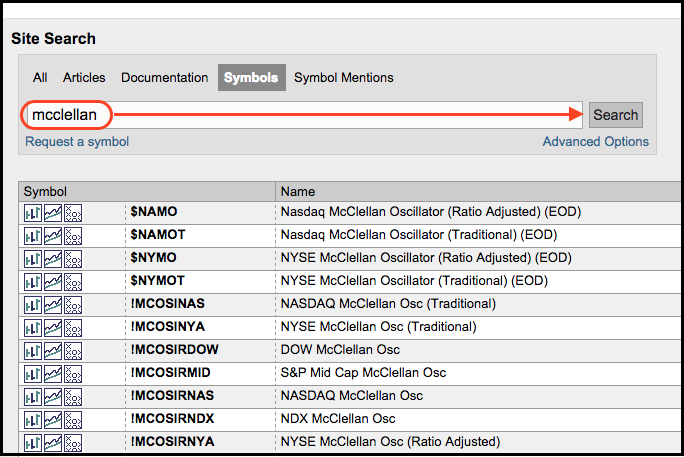Select the !MCOSIRNAS symbol text
This screenshot has width=684, height=457.
click(172, 396)
